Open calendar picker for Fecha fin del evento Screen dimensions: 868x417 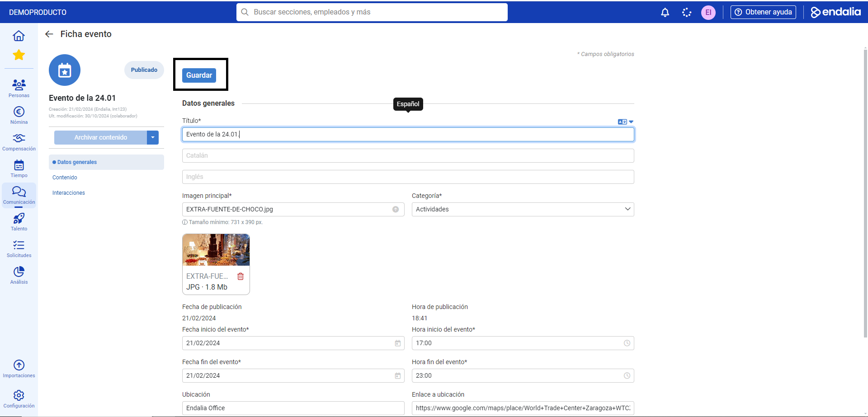(398, 375)
